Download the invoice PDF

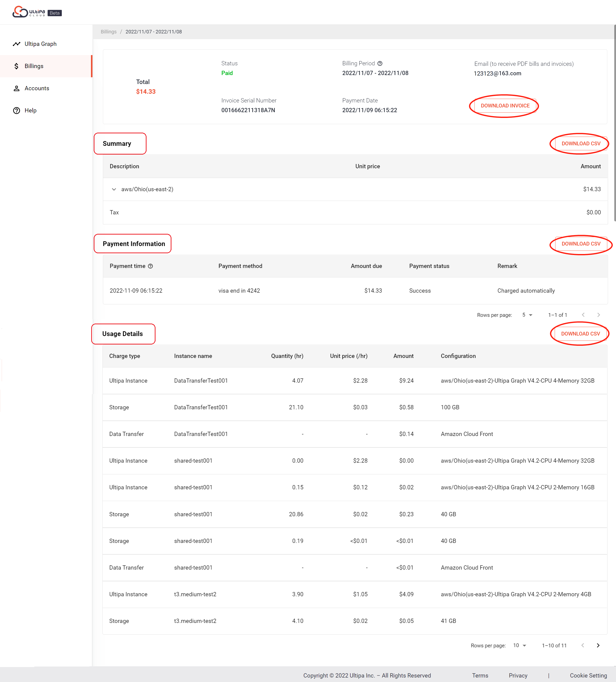(505, 106)
